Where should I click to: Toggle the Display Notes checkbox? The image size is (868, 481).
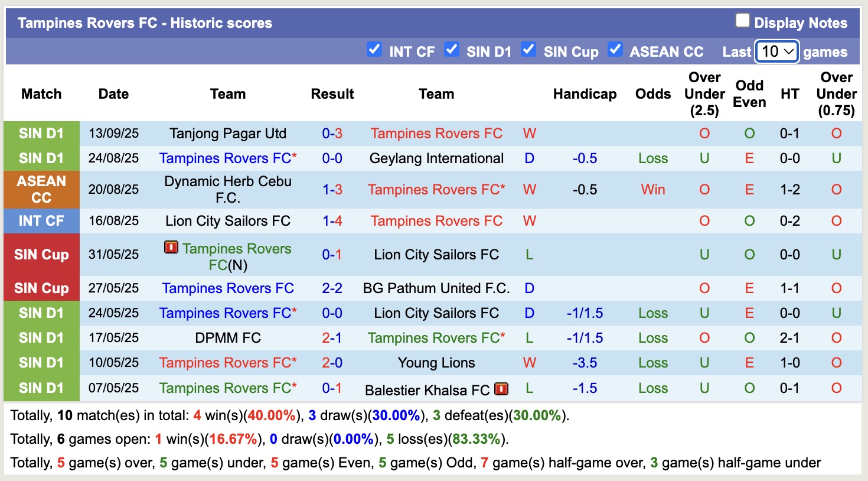coord(742,21)
